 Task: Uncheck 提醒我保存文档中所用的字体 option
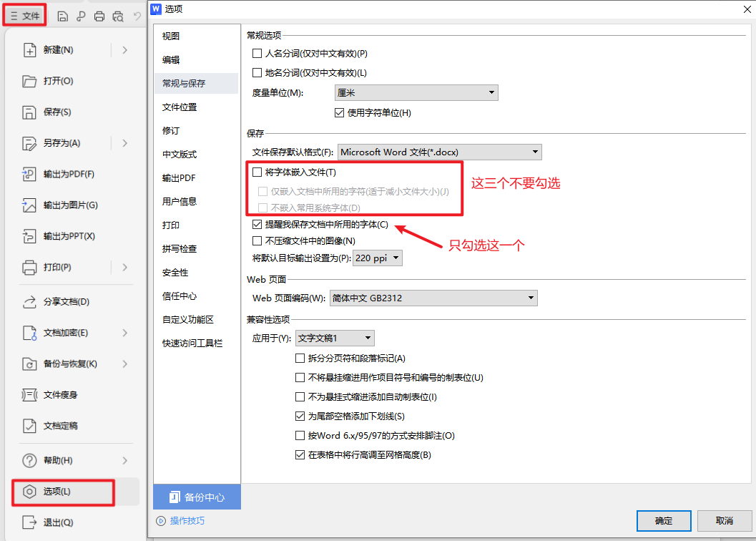click(257, 225)
